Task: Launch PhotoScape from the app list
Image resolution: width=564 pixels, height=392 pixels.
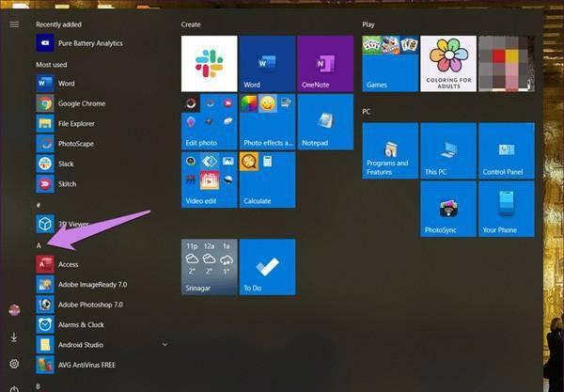Action: click(x=102, y=144)
